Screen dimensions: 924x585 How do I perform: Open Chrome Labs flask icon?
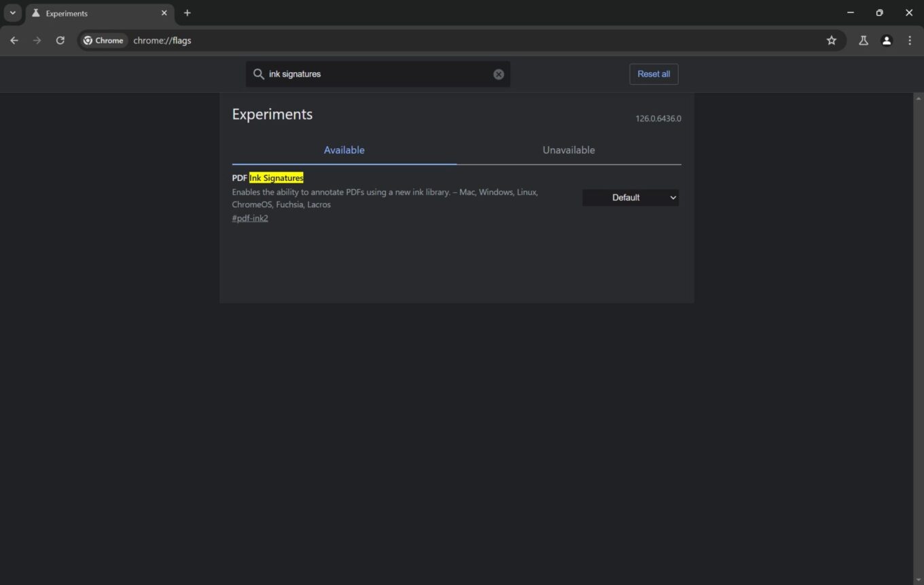pyautogui.click(x=864, y=41)
